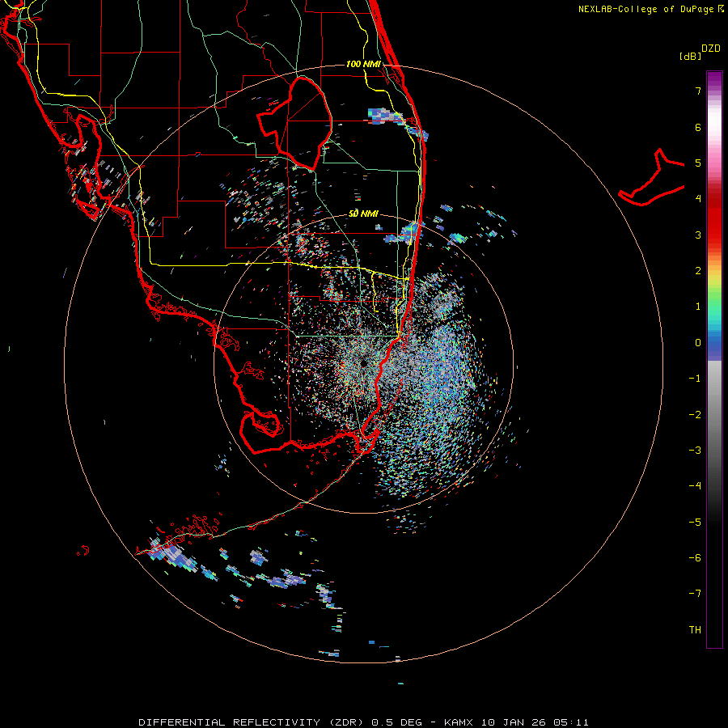The height and width of the screenshot is (728, 728).
Task: Click the '0' value on color scale
Action: click(698, 343)
